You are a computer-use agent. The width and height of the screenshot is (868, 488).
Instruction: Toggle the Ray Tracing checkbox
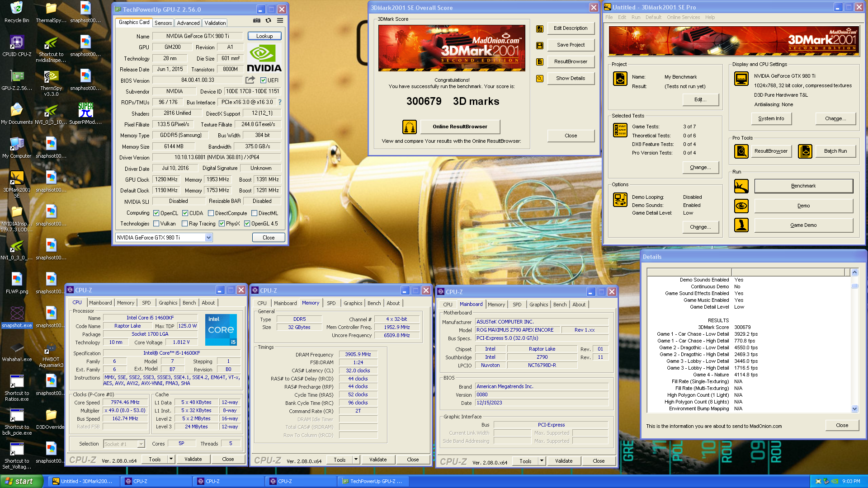(184, 224)
